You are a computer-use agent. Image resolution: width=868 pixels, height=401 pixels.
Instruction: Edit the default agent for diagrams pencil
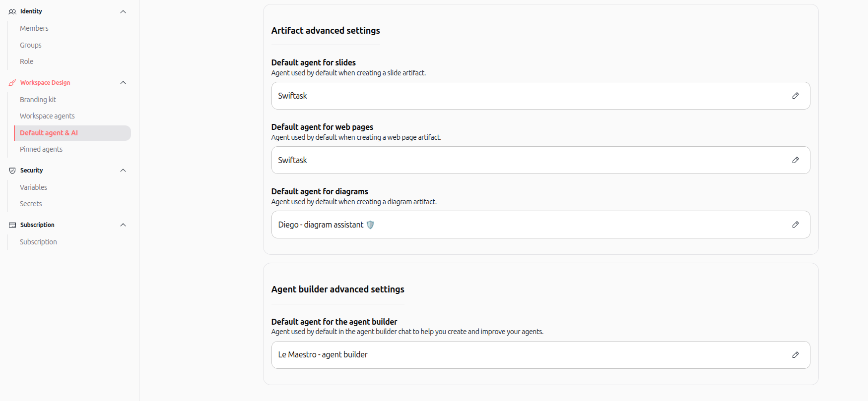pos(796,225)
